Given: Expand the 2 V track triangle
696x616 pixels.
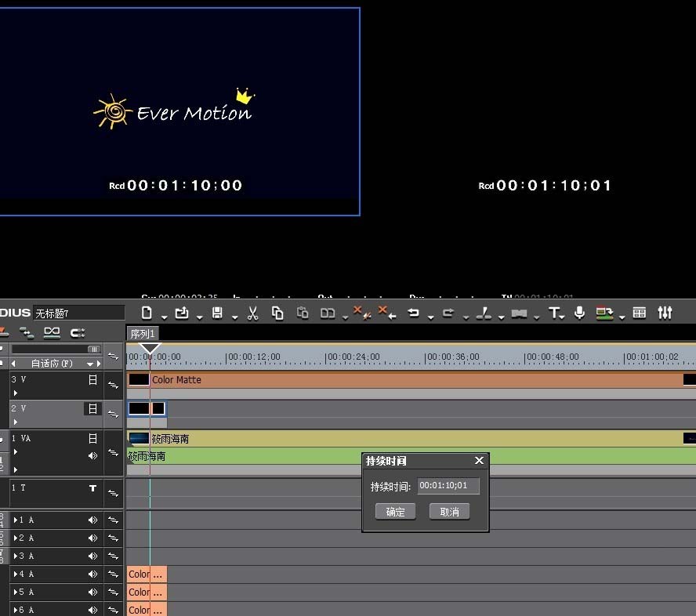Looking at the screenshot, I should tap(16, 422).
